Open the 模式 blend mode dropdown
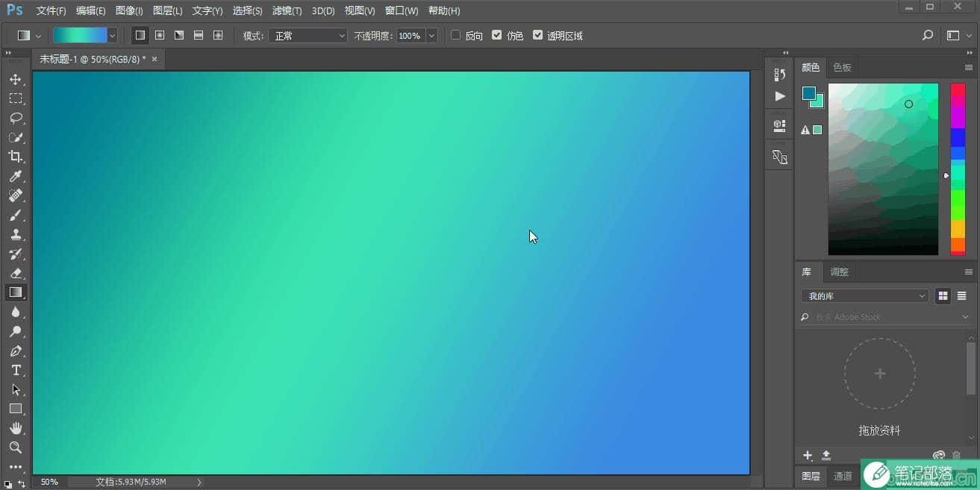The height and width of the screenshot is (490, 980). pyautogui.click(x=308, y=35)
